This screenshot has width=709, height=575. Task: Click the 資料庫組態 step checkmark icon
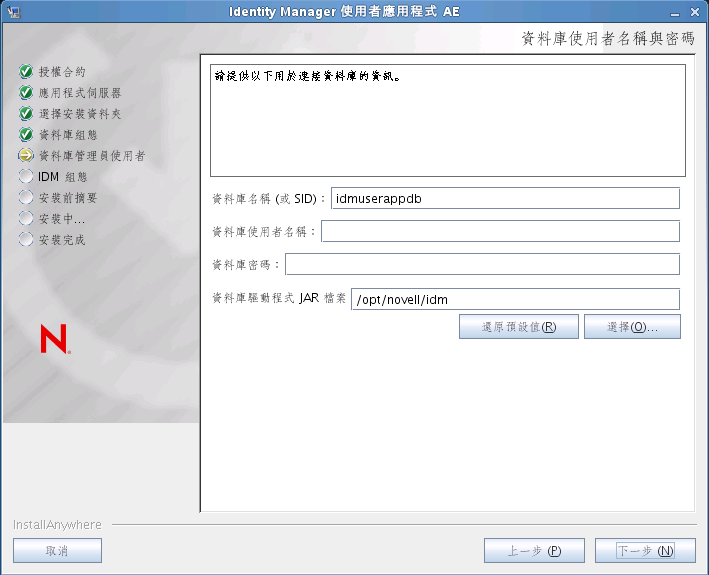(x=26, y=134)
